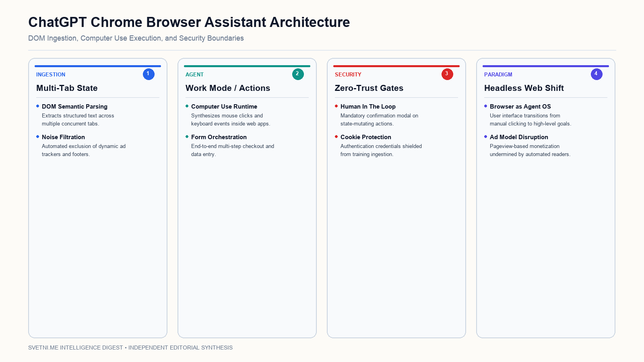Image resolution: width=644 pixels, height=362 pixels.
Task: Click "Computer Use Runtime" item title
Action: click(x=224, y=107)
